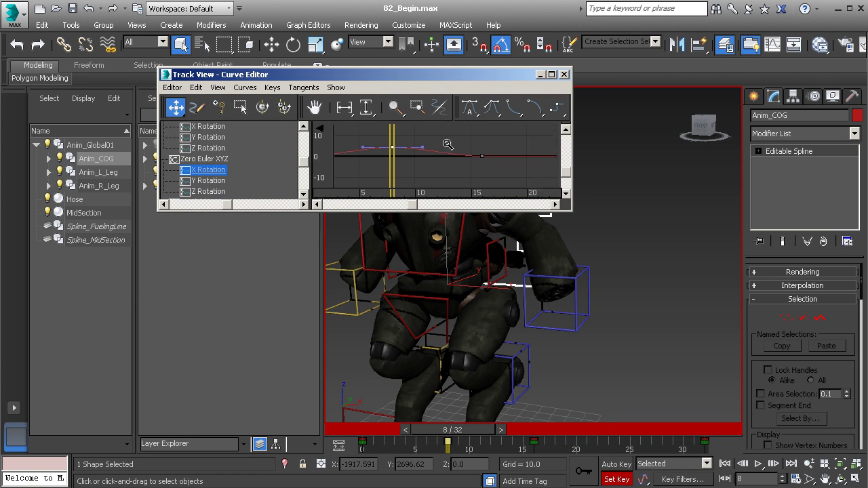
Task: Open the Workspace Default dropdown
Action: [x=190, y=8]
